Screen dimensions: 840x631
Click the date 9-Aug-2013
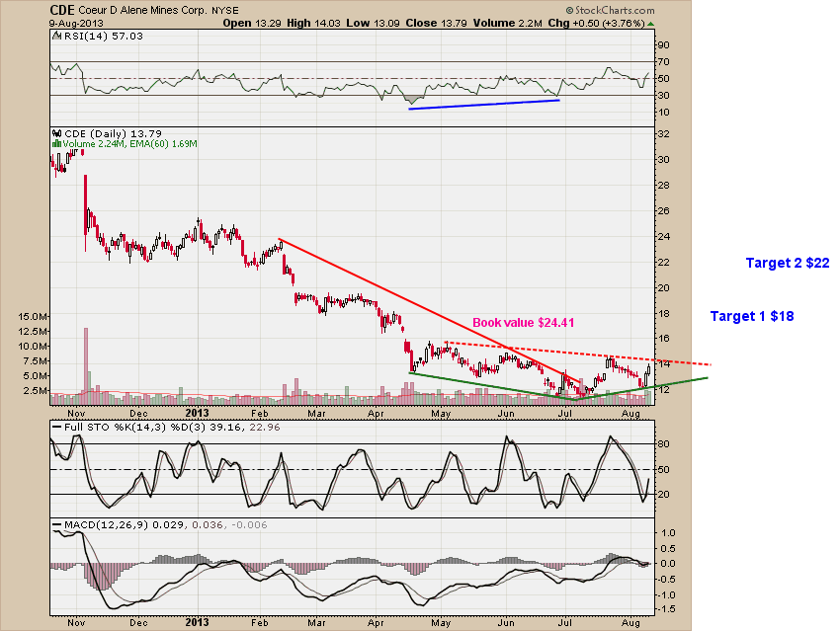point(76,24)
